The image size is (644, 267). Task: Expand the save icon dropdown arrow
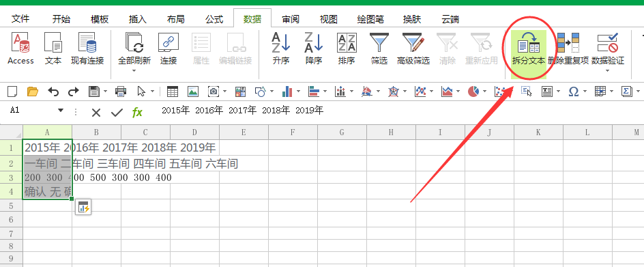pyautogui.click(x=106, y=92)
